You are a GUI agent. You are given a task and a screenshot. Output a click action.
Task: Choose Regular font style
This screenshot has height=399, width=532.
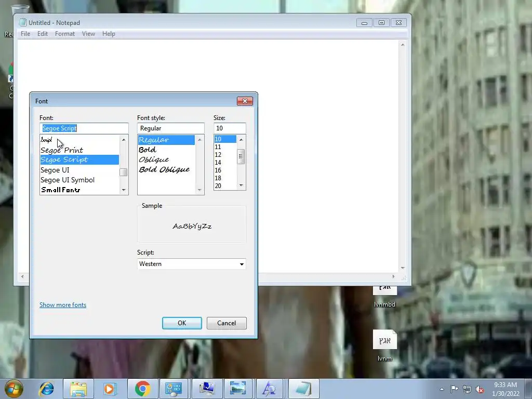(x=166, y=140)
